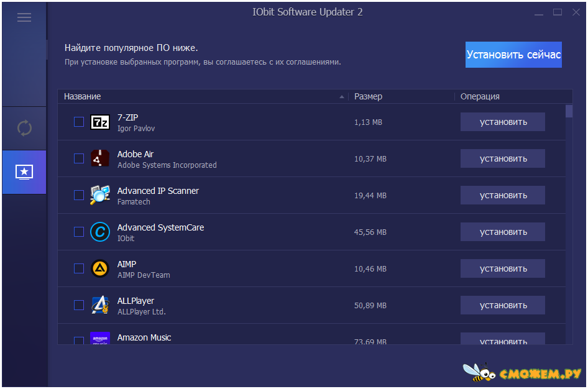Select the Adobe Air program name
This screenshot has height=389, width=588.
coord(136,154)
